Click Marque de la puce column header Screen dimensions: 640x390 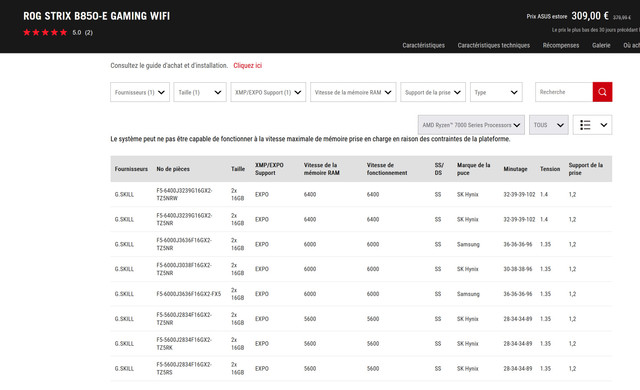tap(473, 169)
